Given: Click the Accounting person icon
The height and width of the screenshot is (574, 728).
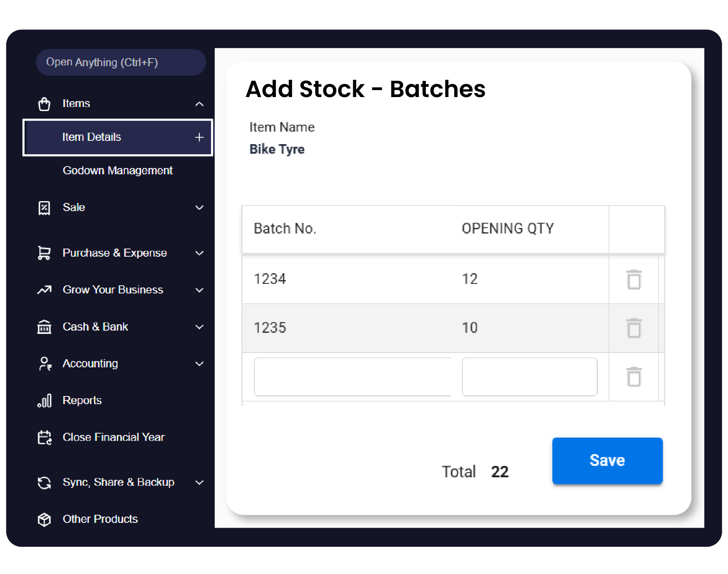Looking at the screenshot, I should [44, 363].
